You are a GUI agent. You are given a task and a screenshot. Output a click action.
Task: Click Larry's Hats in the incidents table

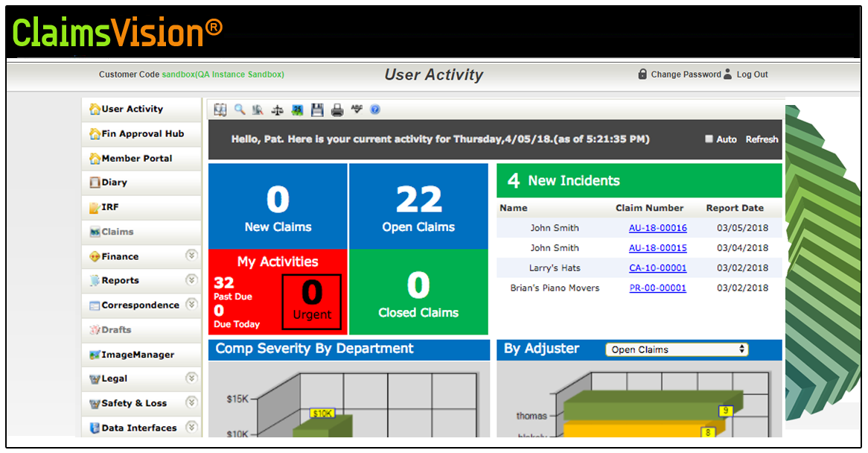555,268
